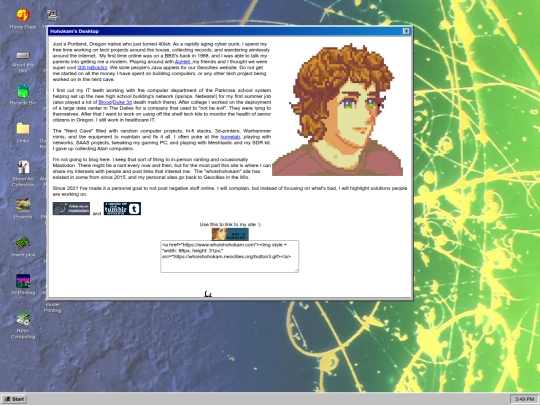Follow the AoHell hyperlink
The height and width of the screenshot is (405, 540).
click(183, 62)
